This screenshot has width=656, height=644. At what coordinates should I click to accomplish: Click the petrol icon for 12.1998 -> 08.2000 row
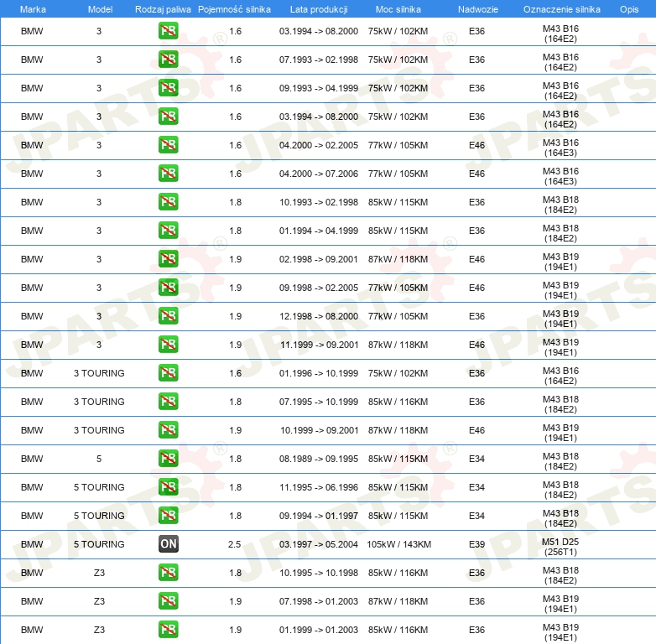pos(168,316)
